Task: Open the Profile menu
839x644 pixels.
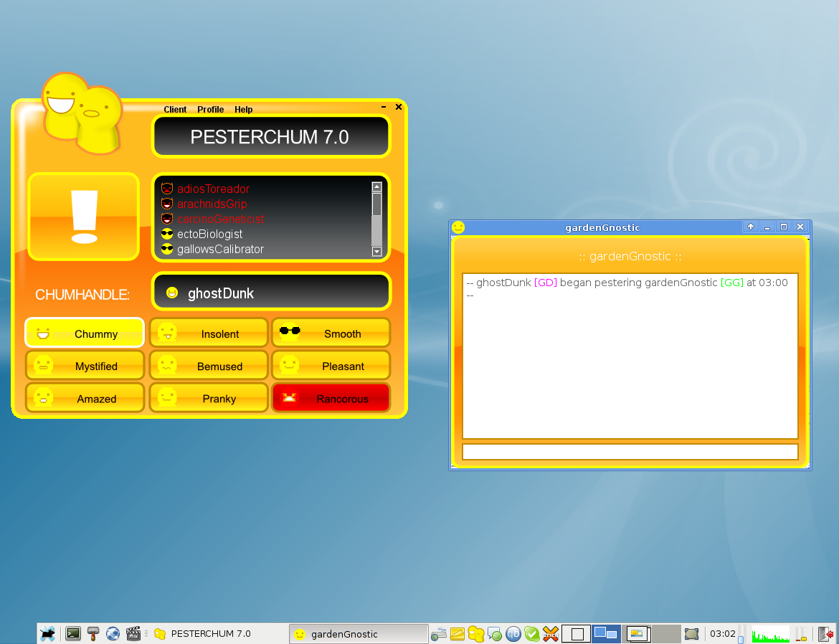Action: [211, 110]
